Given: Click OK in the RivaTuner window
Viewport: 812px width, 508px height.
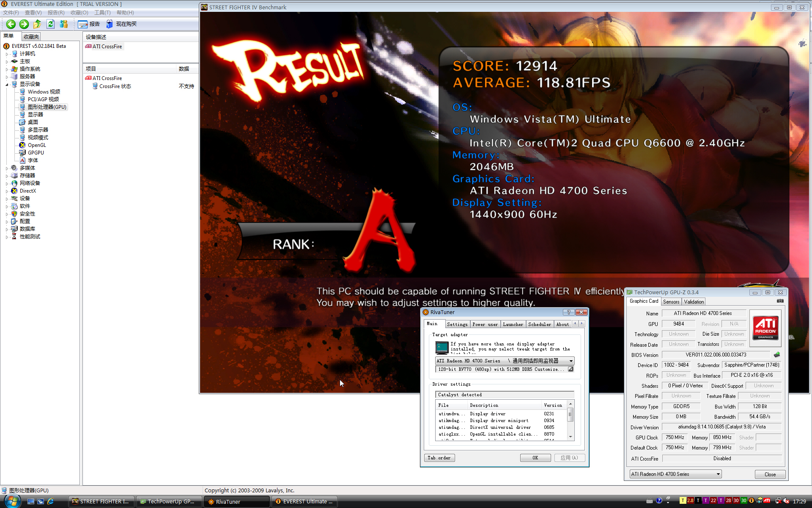Looking at the screenshot, I should (535, 458).
